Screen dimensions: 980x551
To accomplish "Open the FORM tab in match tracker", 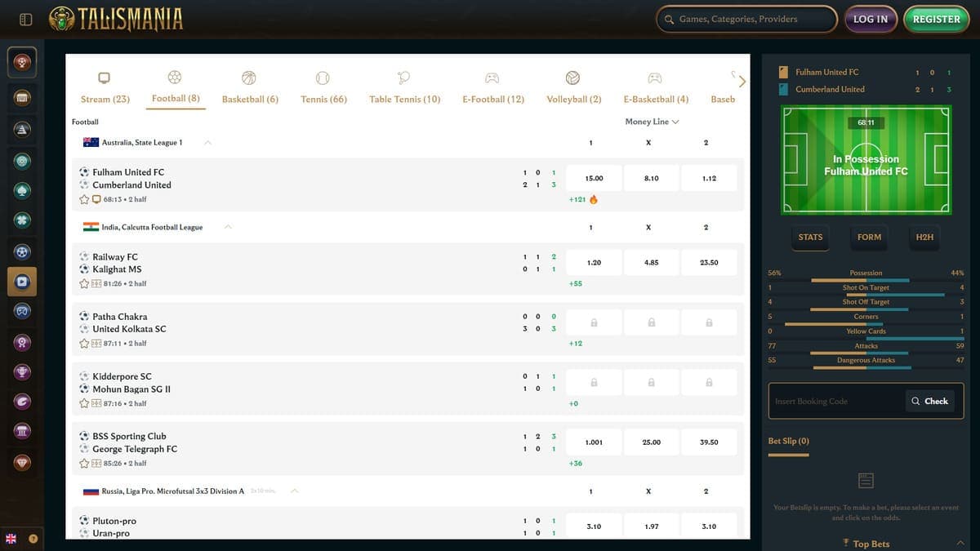I will tap(869, 237).
